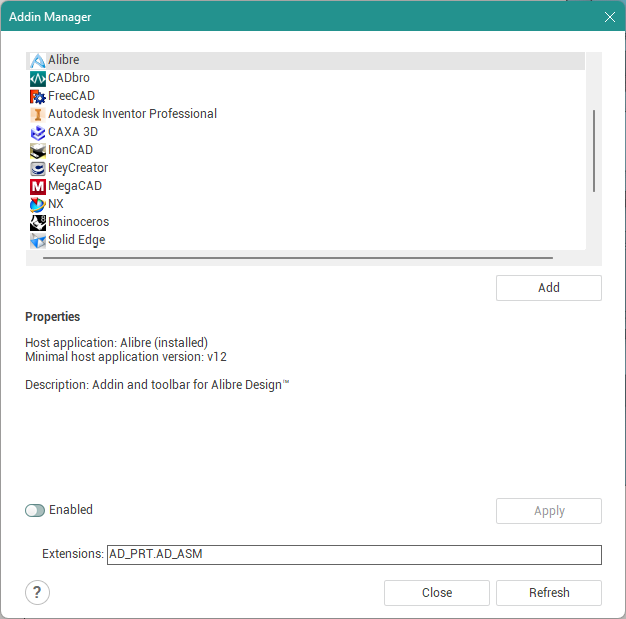Click the Minimal host application version text
Screen dimensions: 626x619
[x=126, y=357]
